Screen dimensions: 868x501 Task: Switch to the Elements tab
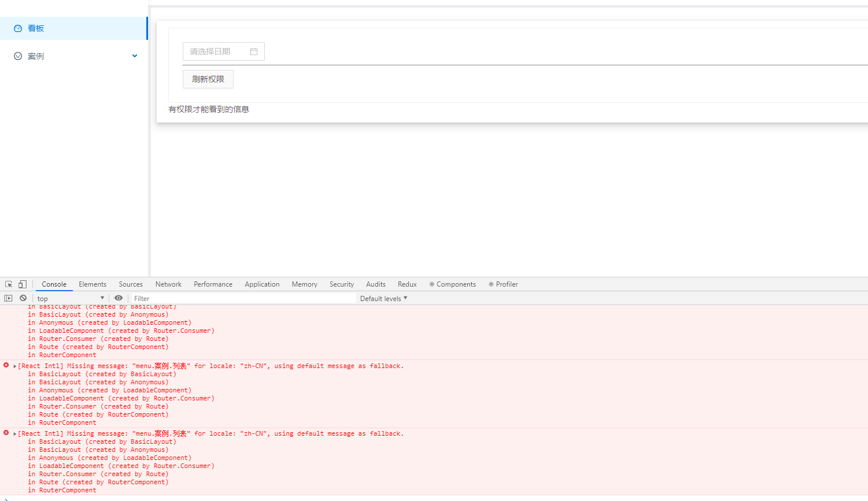pos(93,284)
